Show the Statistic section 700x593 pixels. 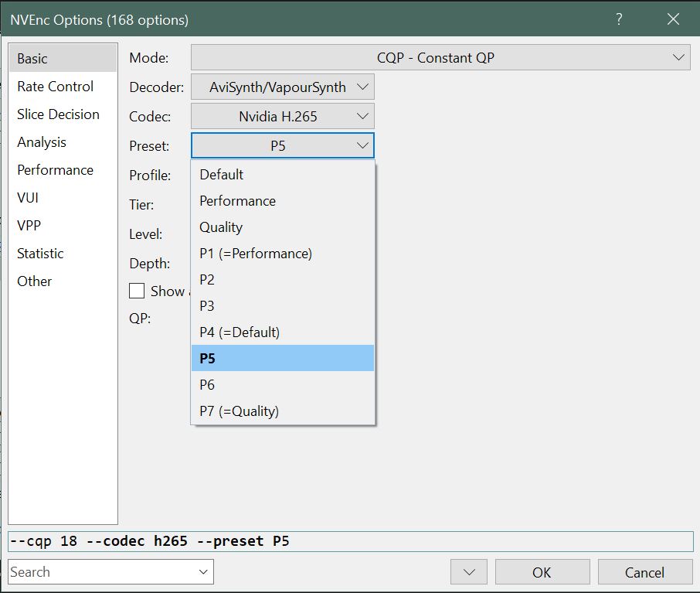coord(63,254)
